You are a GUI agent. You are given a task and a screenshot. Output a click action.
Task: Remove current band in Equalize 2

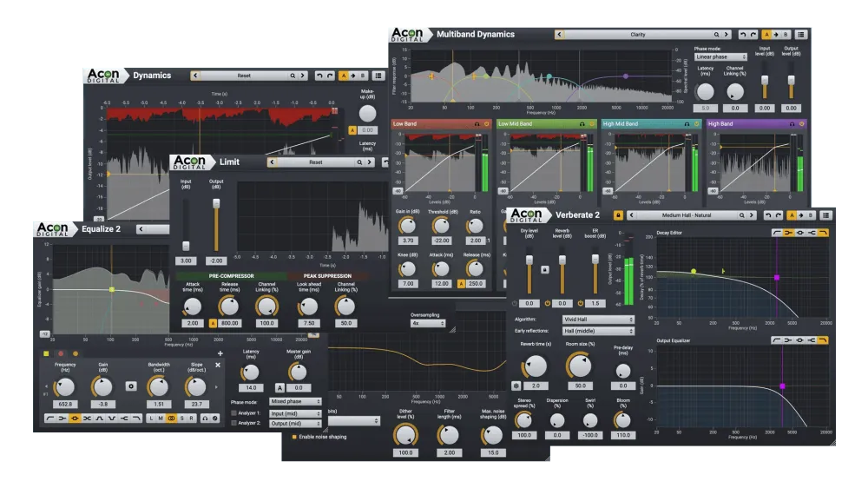pyautogui.click(x=218, y=365)
